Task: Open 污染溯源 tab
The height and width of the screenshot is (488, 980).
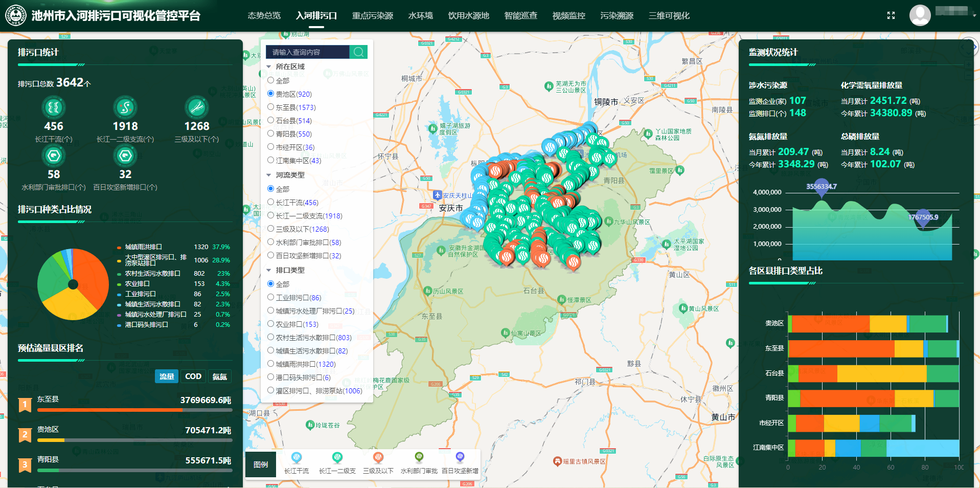Action: 617,16
